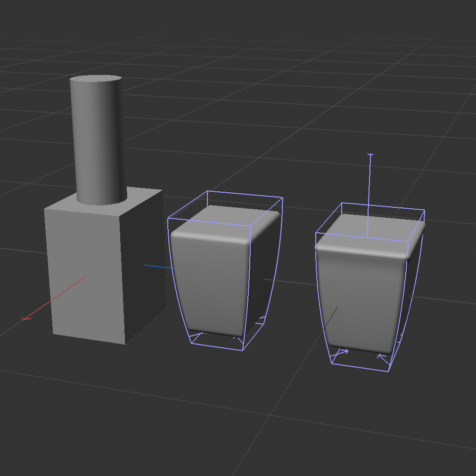Click the handle atop the vertical purple line

tap(370, 154)
